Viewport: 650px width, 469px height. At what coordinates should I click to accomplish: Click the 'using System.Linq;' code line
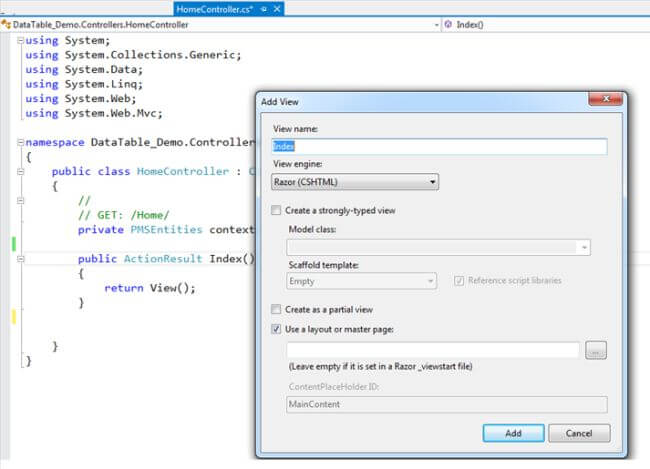pyautogui.click(x=84, y=84)
